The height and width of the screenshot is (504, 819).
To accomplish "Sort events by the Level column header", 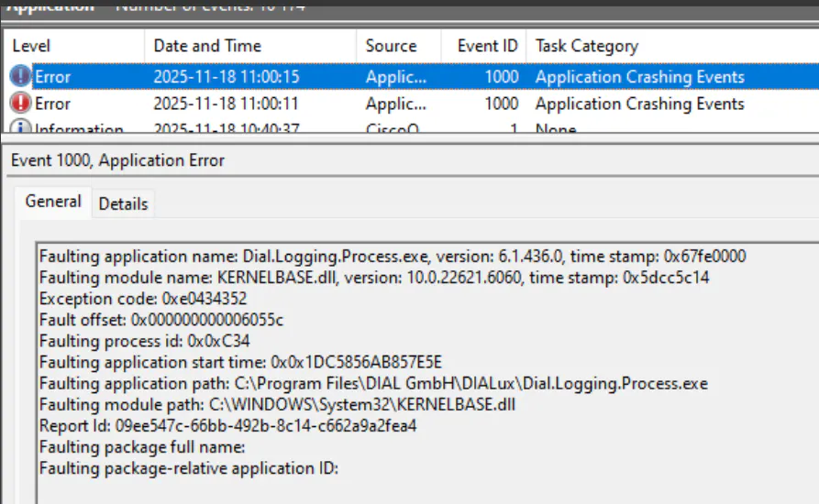I will [x=31, y=46].
